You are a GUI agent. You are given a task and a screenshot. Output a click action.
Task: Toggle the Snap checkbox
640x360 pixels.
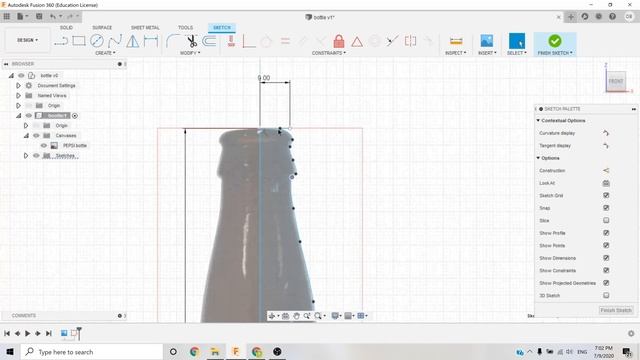coord(606,208)
